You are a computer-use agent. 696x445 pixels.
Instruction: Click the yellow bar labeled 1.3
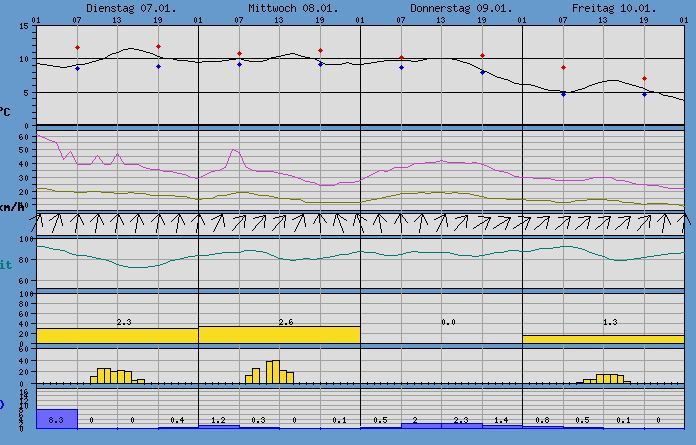point(603,339)
